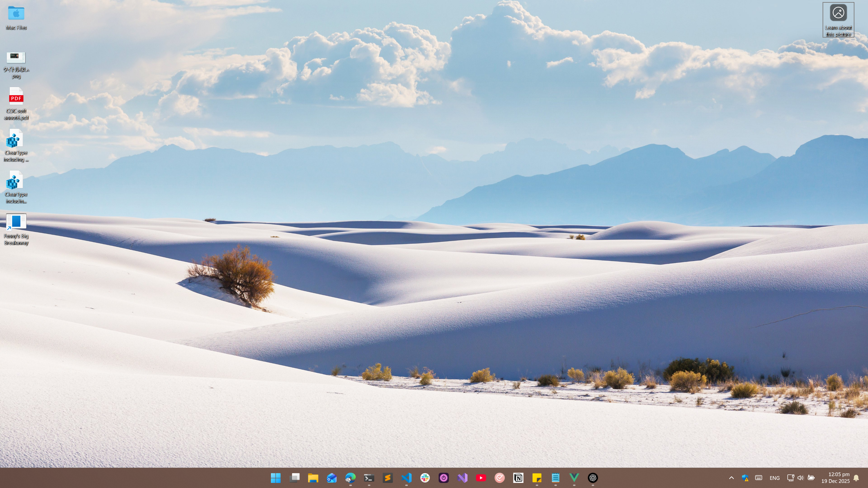Launch File Explorer from the taskbar
868x488 pixels.
click(x=313, y=478)
